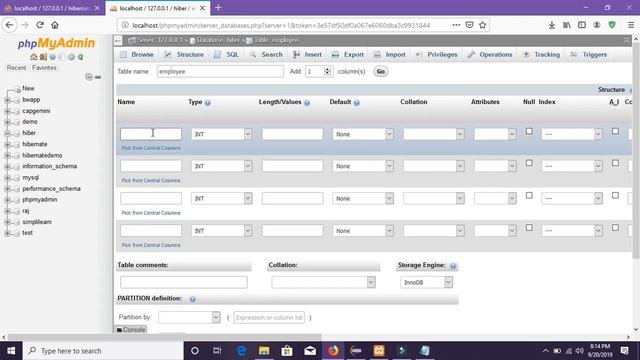
Task: Check Null checkbox in fourth column row
Action: tap(529, 228)
